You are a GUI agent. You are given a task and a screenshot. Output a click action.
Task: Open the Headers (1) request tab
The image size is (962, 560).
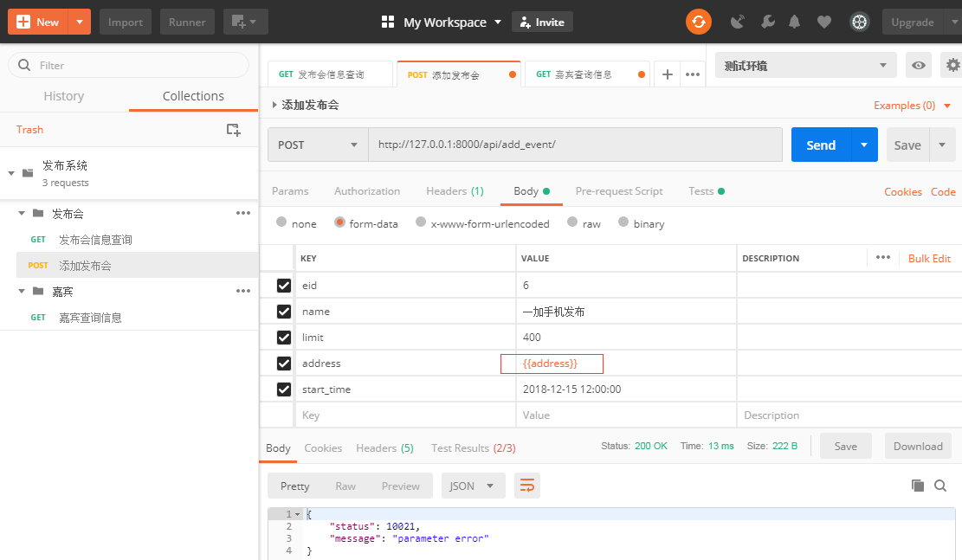[x=455, y=191]
